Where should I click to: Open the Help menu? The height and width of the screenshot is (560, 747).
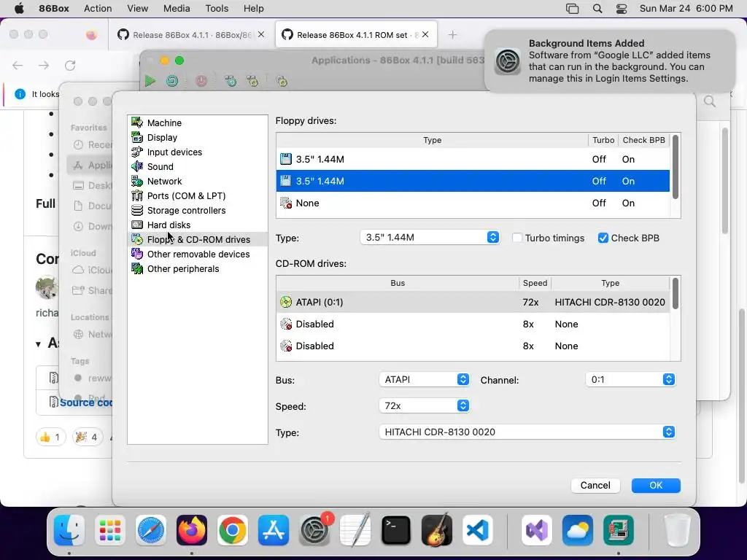253,9
